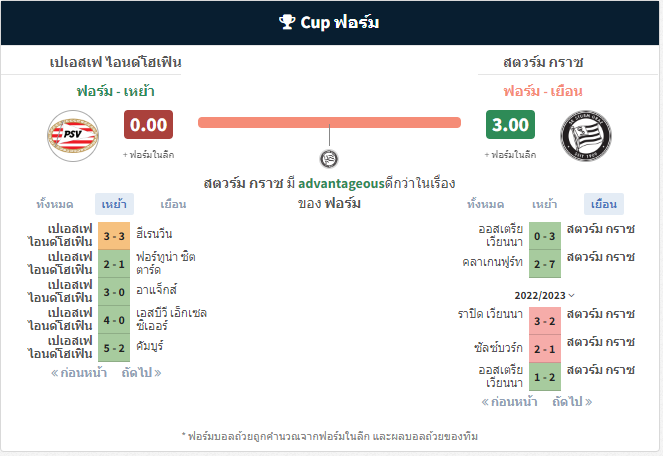
Task: Select the PSV 0.00 form rating badge
Action: 148,125
